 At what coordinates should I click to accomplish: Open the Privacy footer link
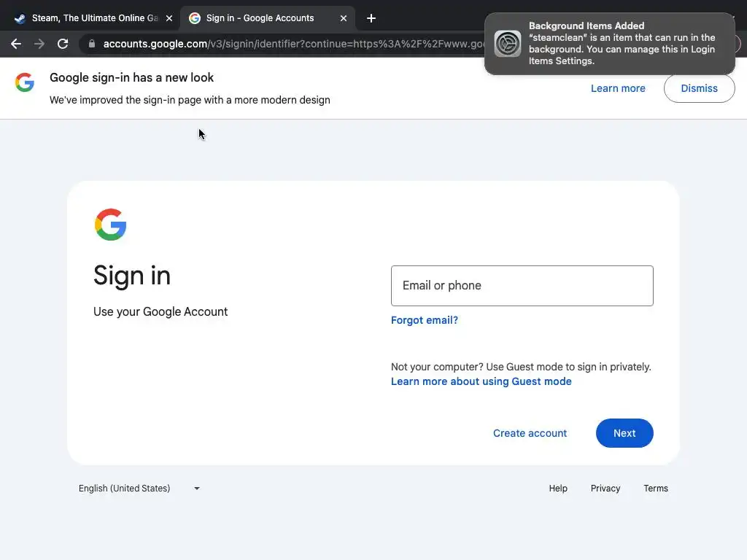605,488
